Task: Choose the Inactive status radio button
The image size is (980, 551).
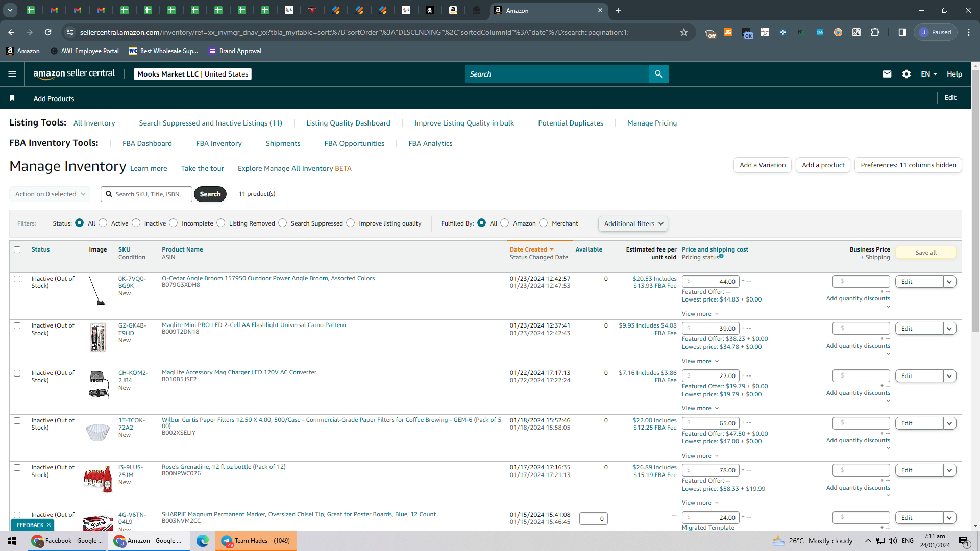Action: (136, 223)
